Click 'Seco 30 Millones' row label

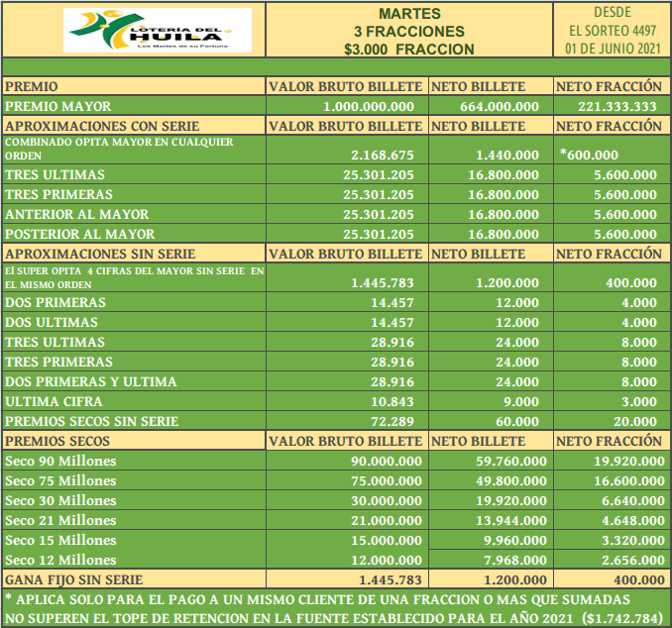pyautogui.click(x=60, y=500)
